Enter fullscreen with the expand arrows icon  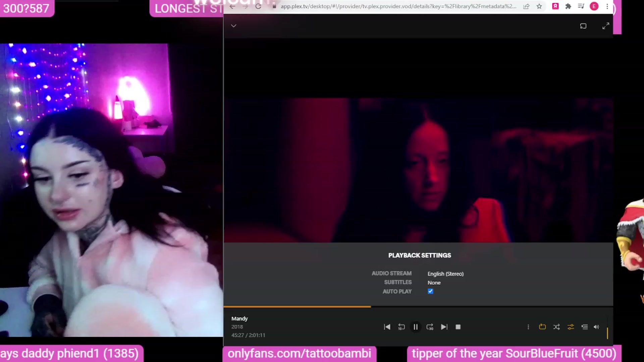click(x=606, y=26)
